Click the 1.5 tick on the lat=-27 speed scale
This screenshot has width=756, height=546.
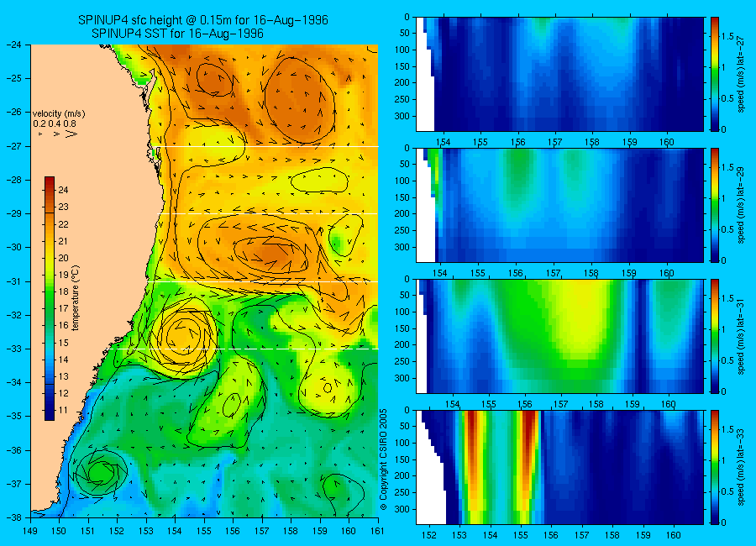[727, 37]
